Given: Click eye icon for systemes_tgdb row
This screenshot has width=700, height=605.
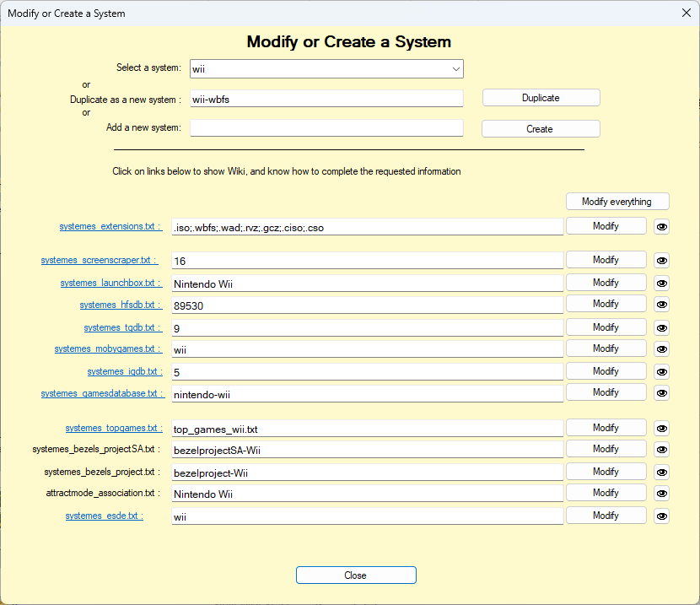Looking at the screenshot, I should (661, 327).
